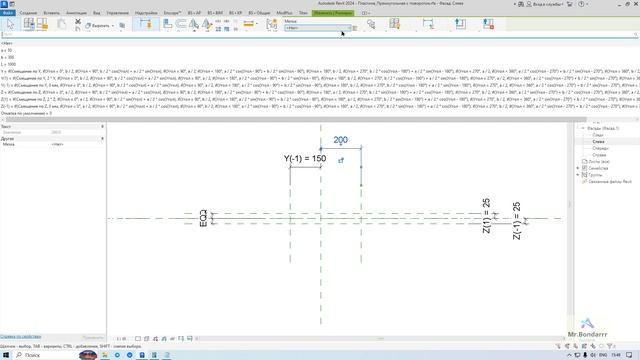Collapse the Elevations tree node
This screenshot has height=360, width=640.
click(583, 128)
